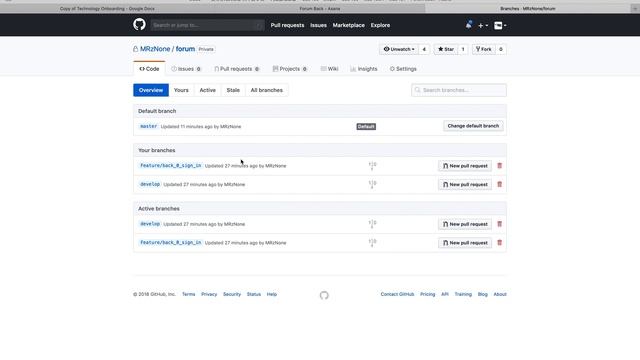Select the All branches filter
Image resolution: width=640 pixels, height=360 pixels.
[267, 90]
